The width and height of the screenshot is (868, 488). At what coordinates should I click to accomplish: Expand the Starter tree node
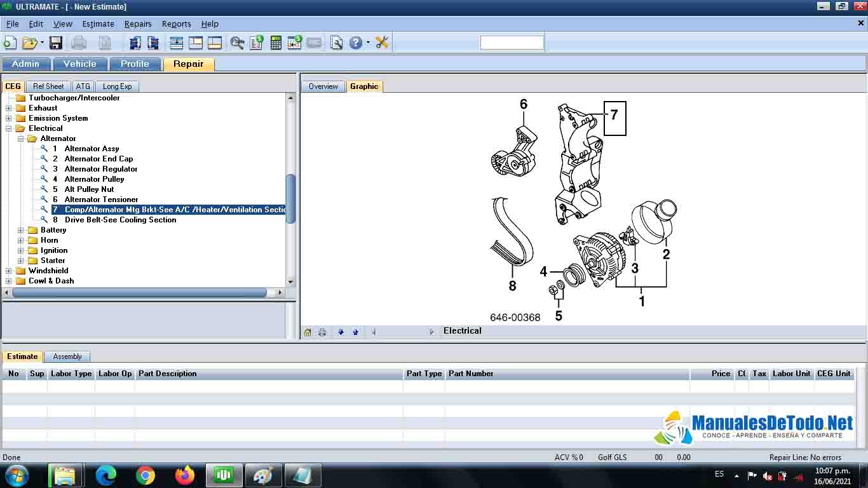pos(21,261)
